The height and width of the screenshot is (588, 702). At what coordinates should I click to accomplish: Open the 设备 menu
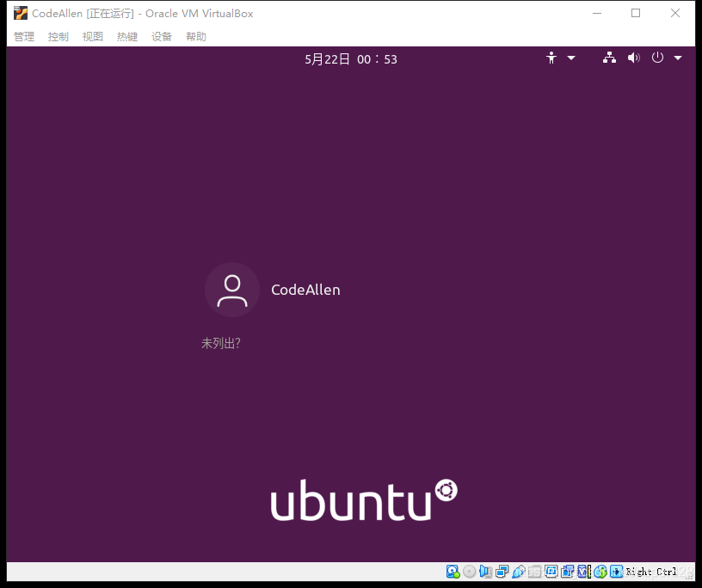(x=162, y=37)
